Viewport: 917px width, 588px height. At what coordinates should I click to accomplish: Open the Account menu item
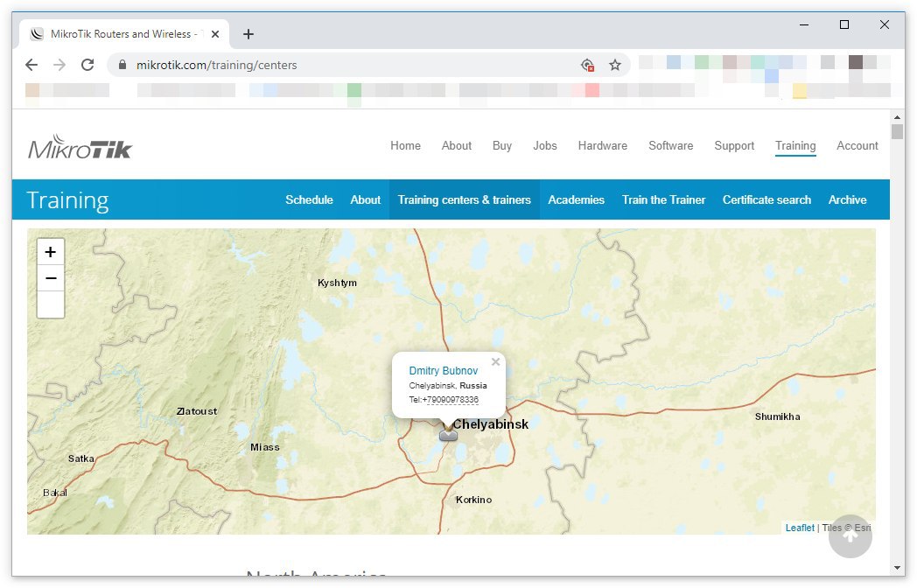tap(857, 145)
